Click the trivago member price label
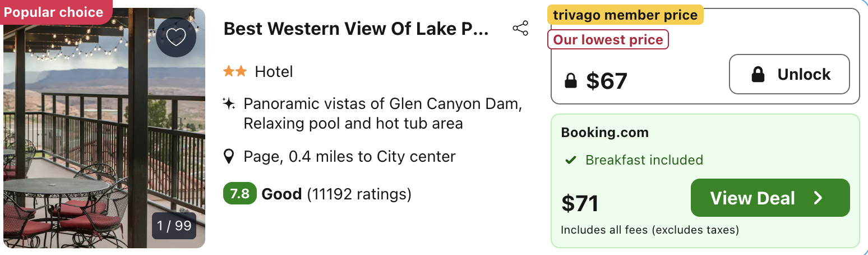The height and width of the screenshot is (255, 868). pyautogui.click(x=625, y=15)
